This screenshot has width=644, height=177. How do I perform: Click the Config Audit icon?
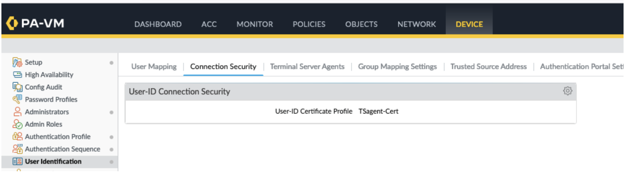coord(17,87)
